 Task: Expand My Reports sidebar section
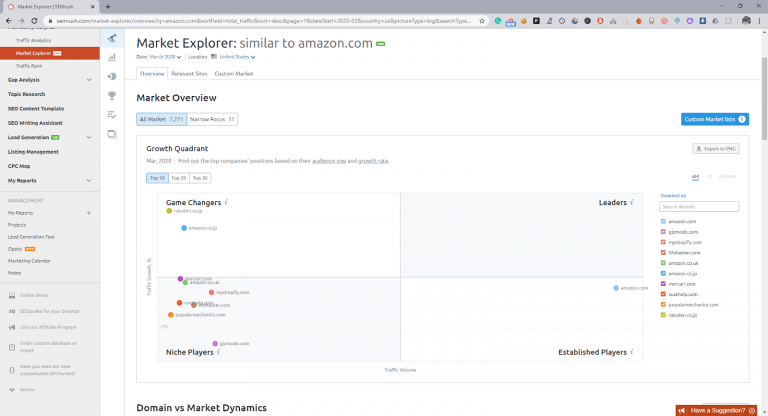pyautogui.click(x=89, y=181)
